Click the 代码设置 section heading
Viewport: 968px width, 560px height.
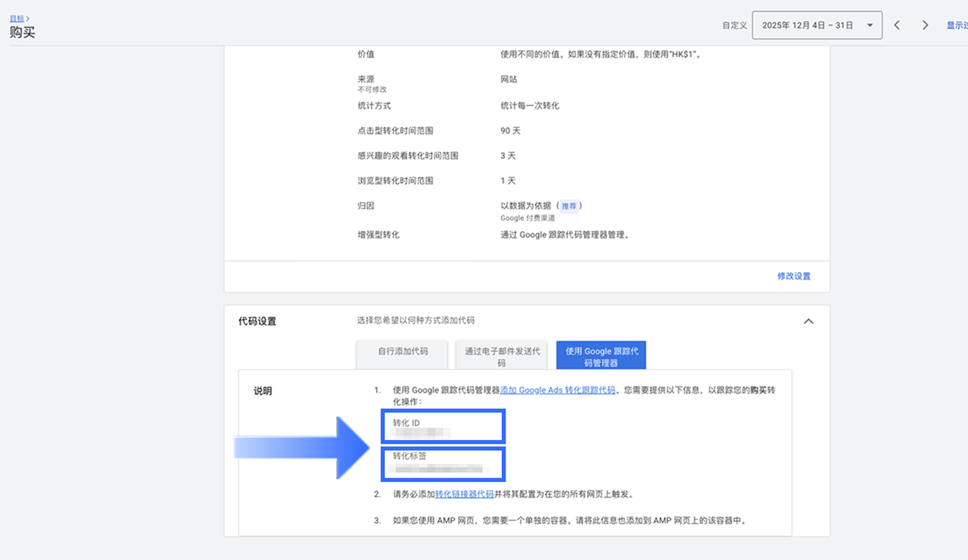(x=257, y=322)
